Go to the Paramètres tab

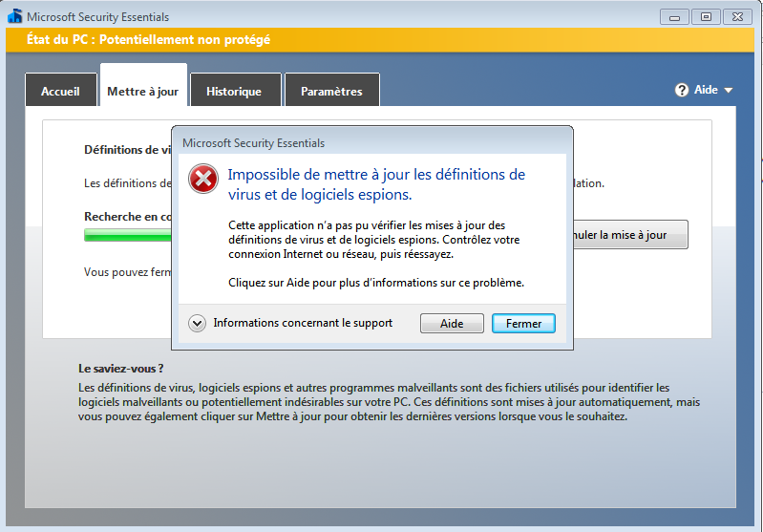point(331,92)
